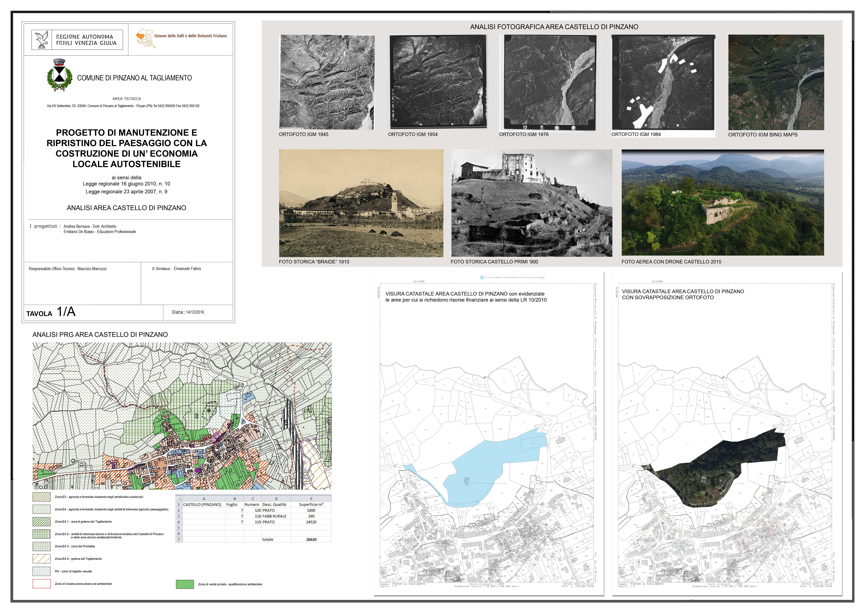Click parcel number 120 in table
The image size is (868, 613).
click(x=253, y=510)
